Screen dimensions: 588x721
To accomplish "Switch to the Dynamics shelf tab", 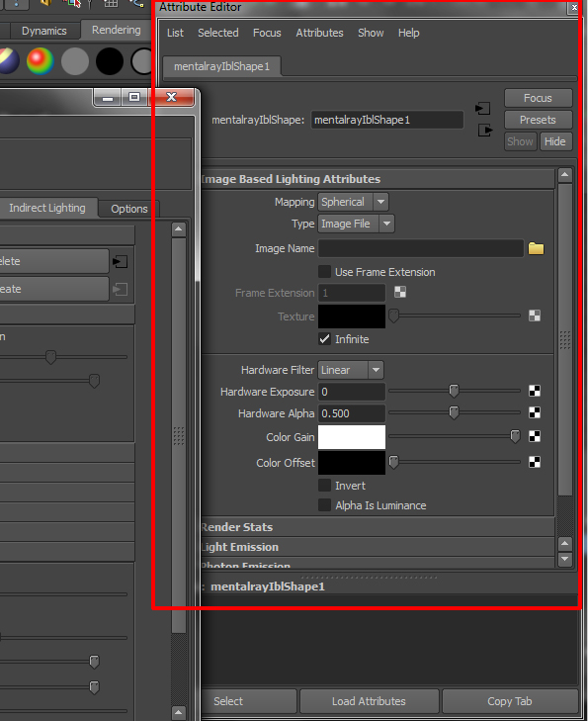I will click(x=44, y=31).
